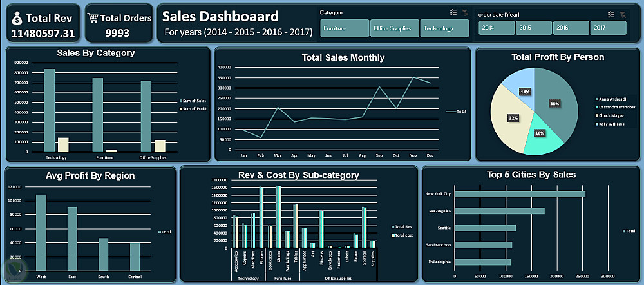
Task: Toggle multi-select icon in order date slicer
Action: (x=611, y=15)
